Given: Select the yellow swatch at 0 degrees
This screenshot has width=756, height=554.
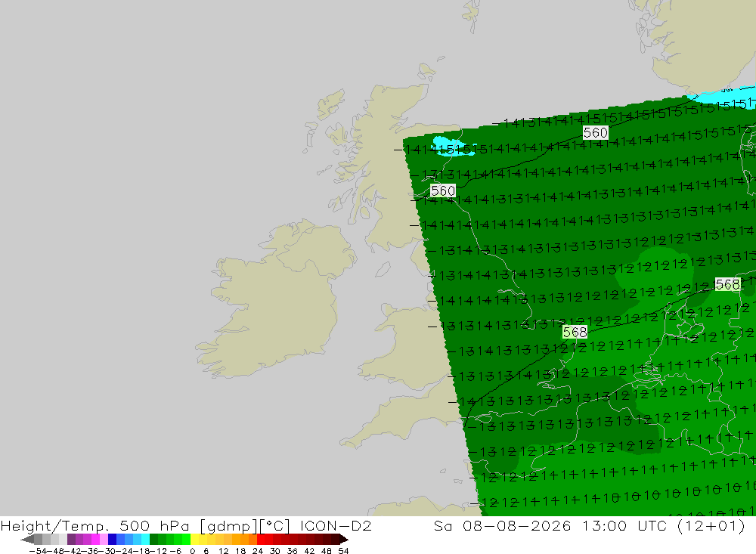Looking at the screenshot, I should pos(195,539).
